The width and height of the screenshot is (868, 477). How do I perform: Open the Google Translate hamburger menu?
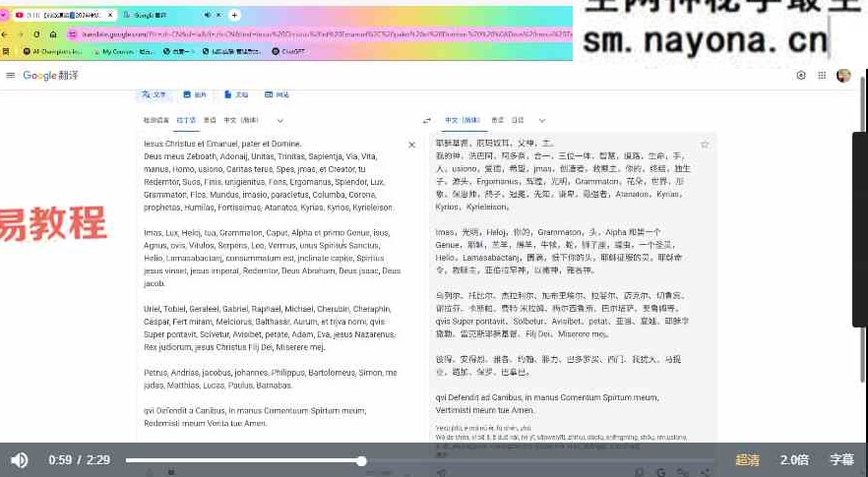[x=11, y=76]
